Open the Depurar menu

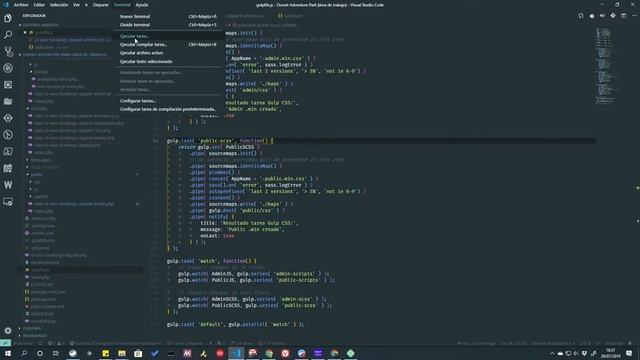tap(100, 5)
